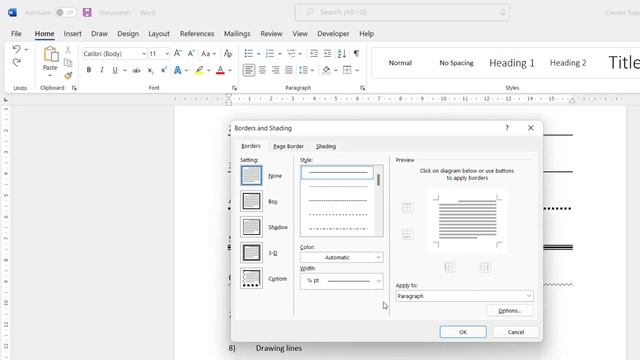
Task: Open the File menu
Action: [16, 33]
